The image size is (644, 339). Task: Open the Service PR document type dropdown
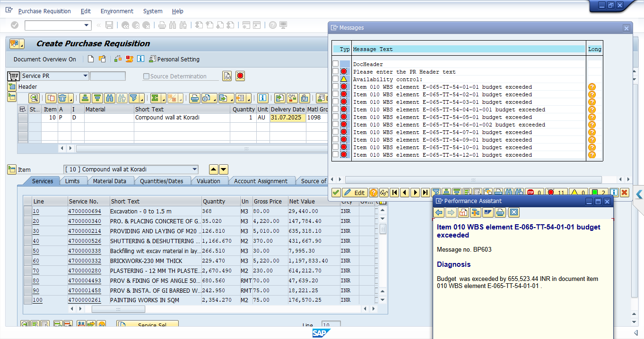point(86,76)
